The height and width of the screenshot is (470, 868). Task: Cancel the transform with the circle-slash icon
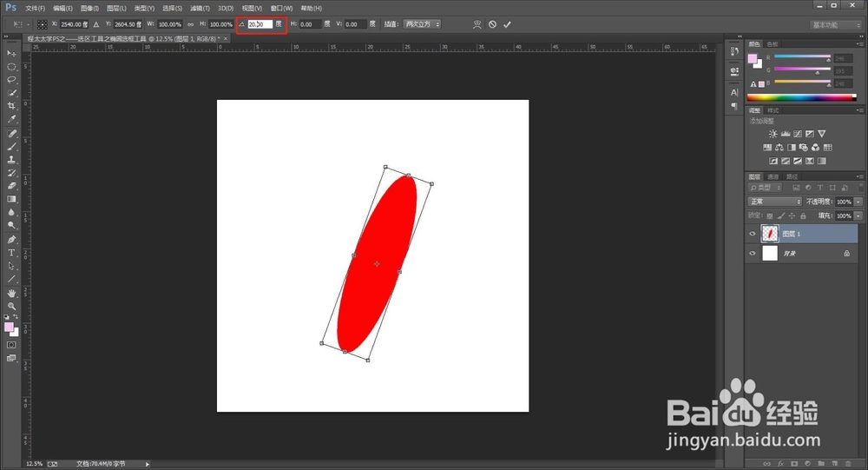[492, 24]
